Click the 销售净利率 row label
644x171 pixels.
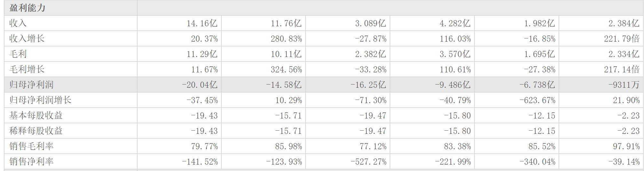click(31, 161)
